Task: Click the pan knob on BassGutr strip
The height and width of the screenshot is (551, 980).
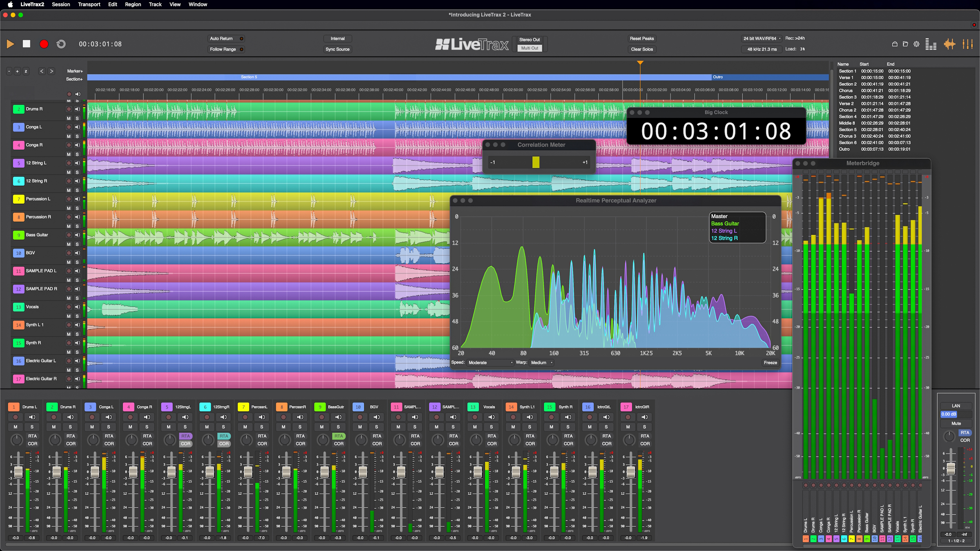Action: [323, 440]
